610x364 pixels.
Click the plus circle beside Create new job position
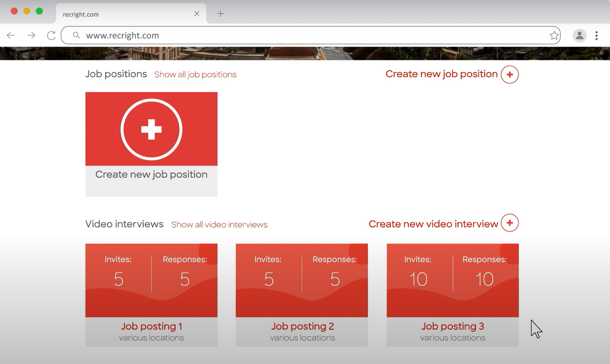(x=509, y=75)
